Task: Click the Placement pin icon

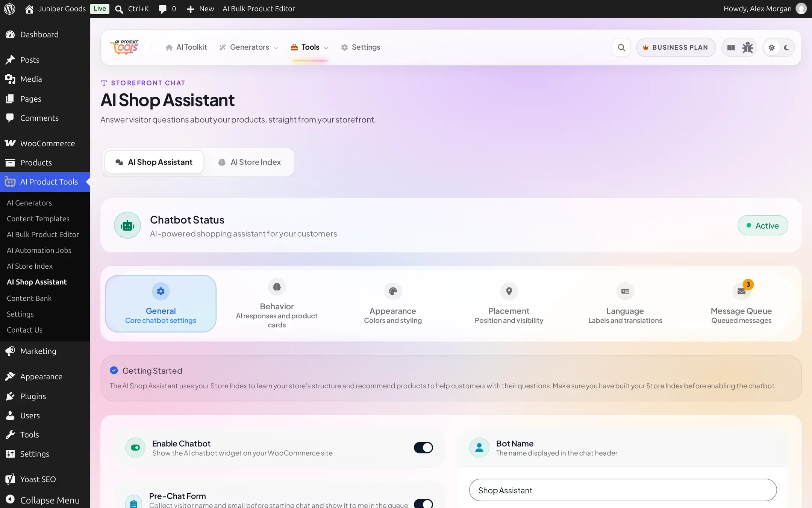Action: tap(509, 291)
